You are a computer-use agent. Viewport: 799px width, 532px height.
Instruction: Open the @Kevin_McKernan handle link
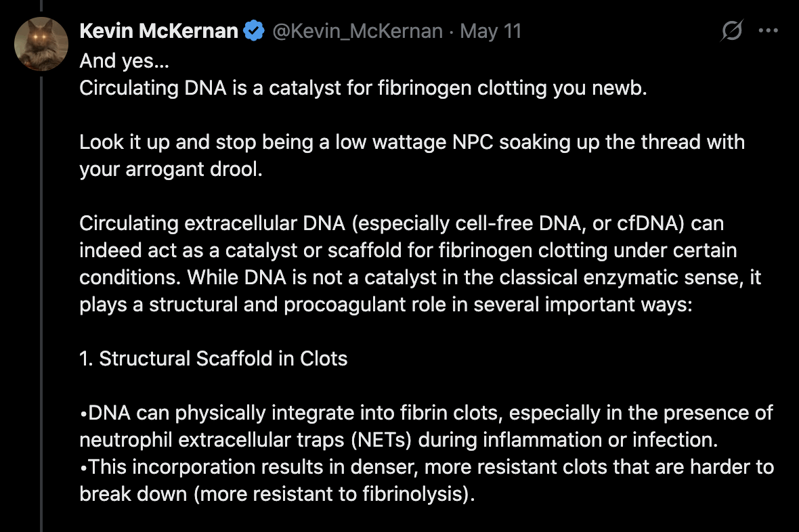(358, 31)
